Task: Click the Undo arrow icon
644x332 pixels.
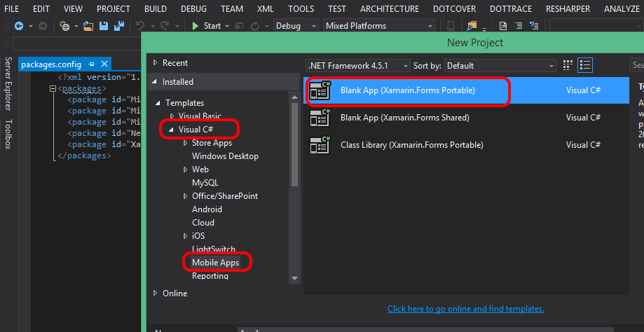Action: pyautogui.click(x=140, y=26)
